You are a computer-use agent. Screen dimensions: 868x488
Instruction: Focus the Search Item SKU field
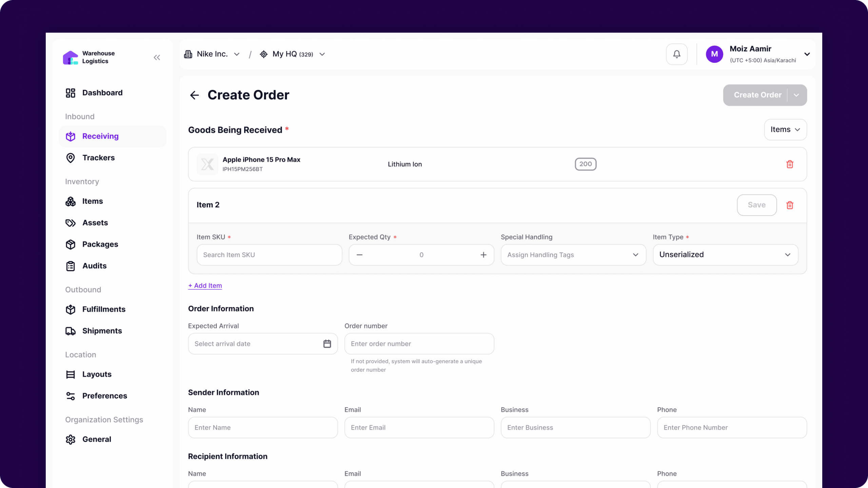[x=269, y=255]
